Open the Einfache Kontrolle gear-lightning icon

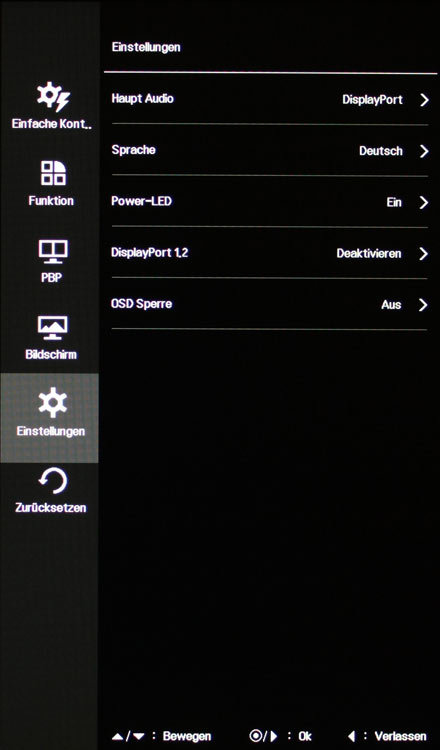(x=53, y=96)
